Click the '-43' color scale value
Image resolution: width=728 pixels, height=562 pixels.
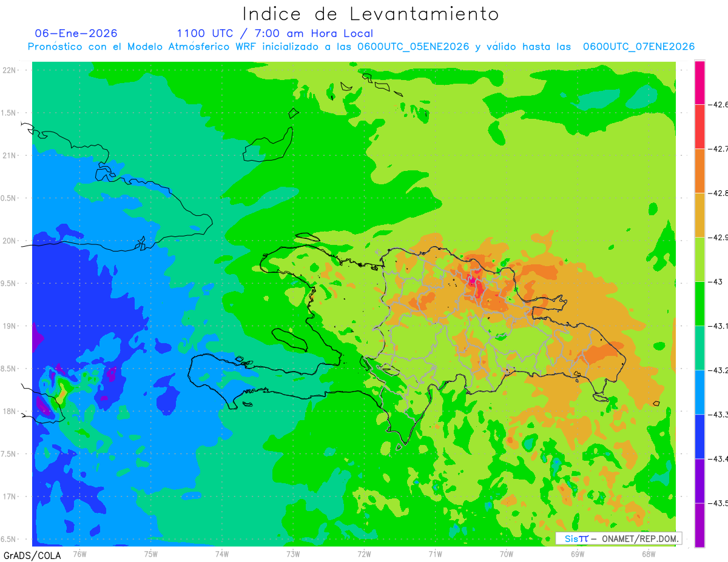(x=715, y=282)
